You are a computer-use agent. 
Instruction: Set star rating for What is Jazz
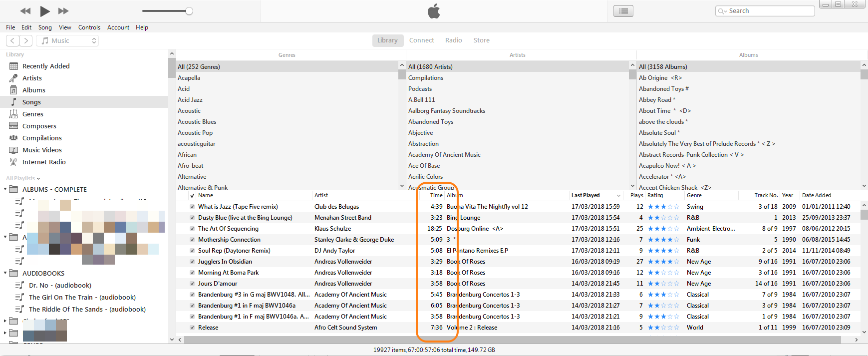(x=663, y=207)
